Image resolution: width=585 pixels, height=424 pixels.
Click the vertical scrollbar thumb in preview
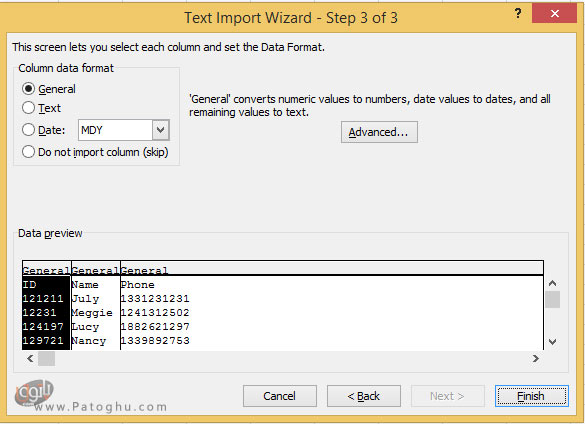(x=553, y=299)
